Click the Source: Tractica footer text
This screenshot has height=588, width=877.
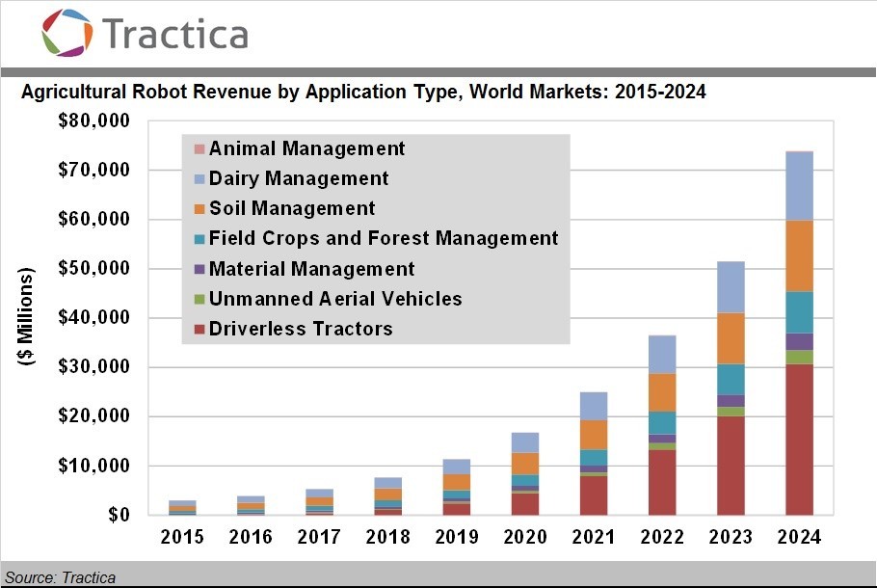pos(60,577)
